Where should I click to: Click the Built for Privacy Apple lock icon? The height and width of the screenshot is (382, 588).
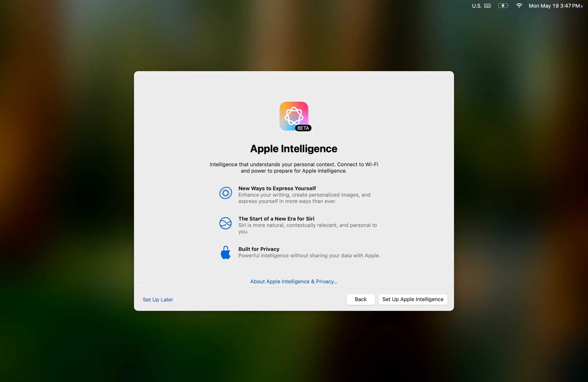[226, 253]
